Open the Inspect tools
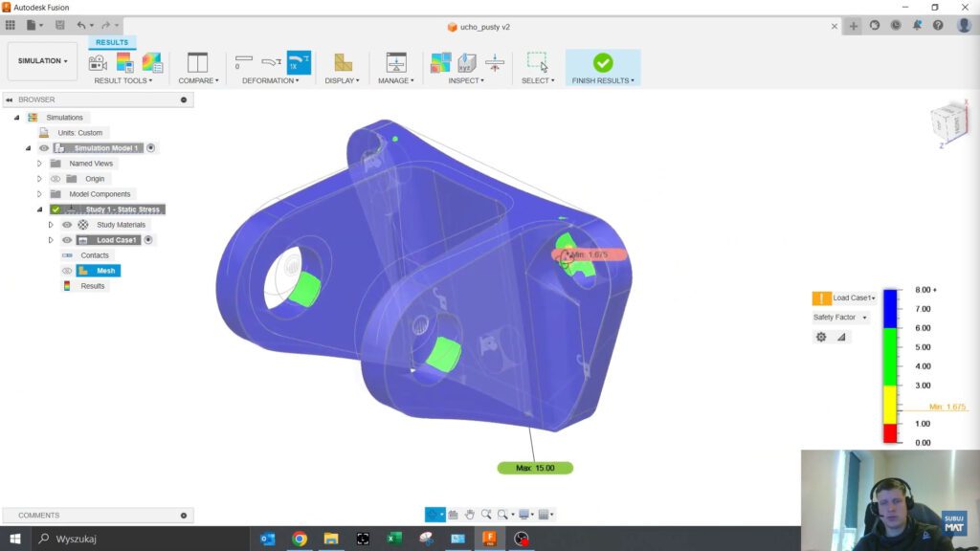 point(466,80)
